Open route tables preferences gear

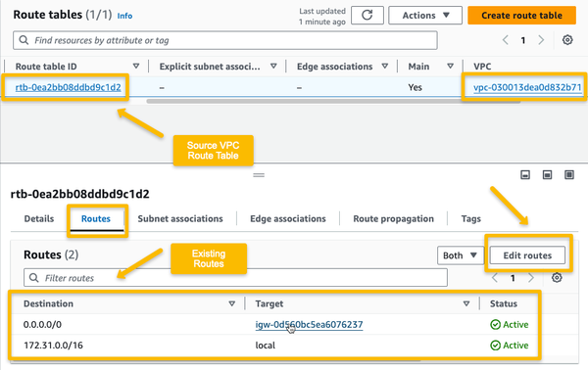pos(567,40)
